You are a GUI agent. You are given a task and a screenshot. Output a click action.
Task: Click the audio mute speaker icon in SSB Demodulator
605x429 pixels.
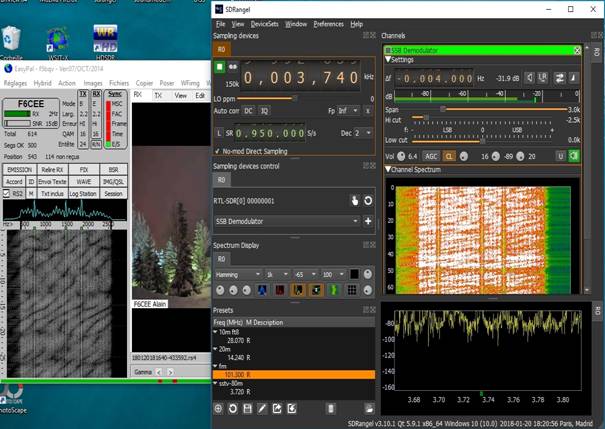tap(530, 78)
